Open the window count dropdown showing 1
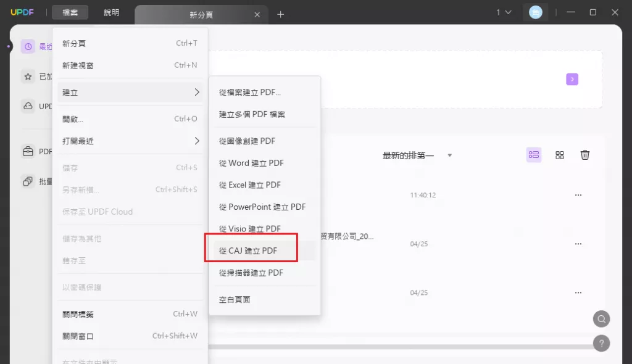The image size is (632, 364). (504, 12)
